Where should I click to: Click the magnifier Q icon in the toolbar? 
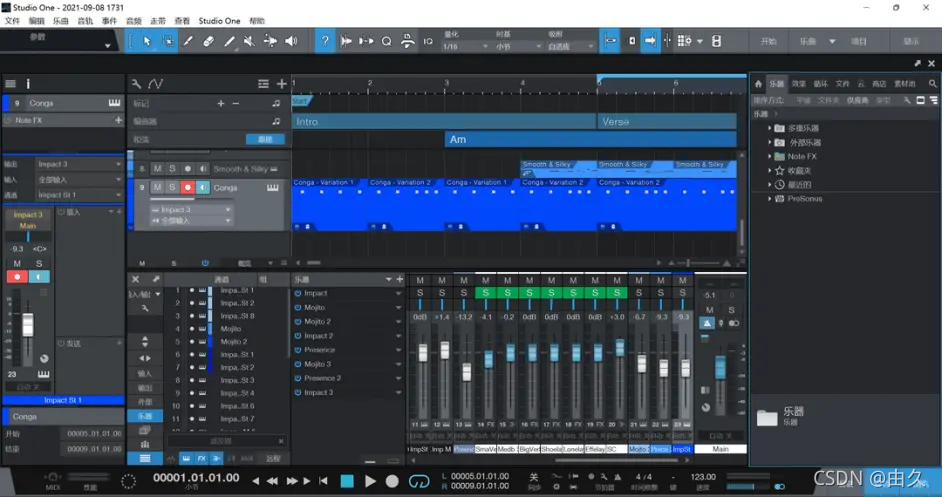click(x=386, y=41)
